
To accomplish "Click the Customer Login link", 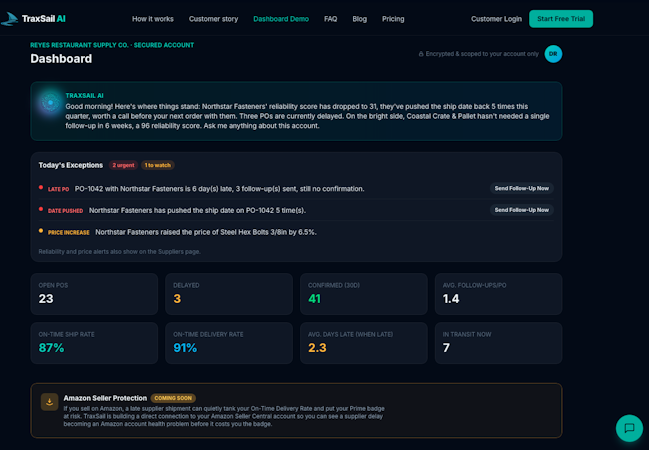I will [496, 19].
